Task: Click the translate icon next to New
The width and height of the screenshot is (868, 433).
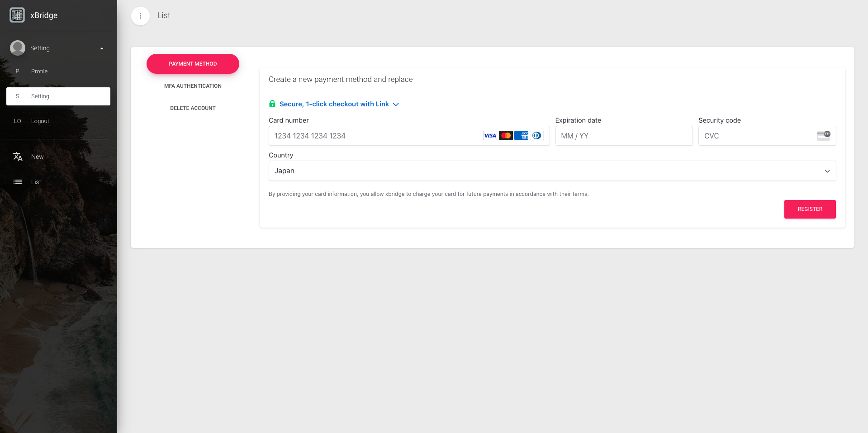Action: coord(18,157)
